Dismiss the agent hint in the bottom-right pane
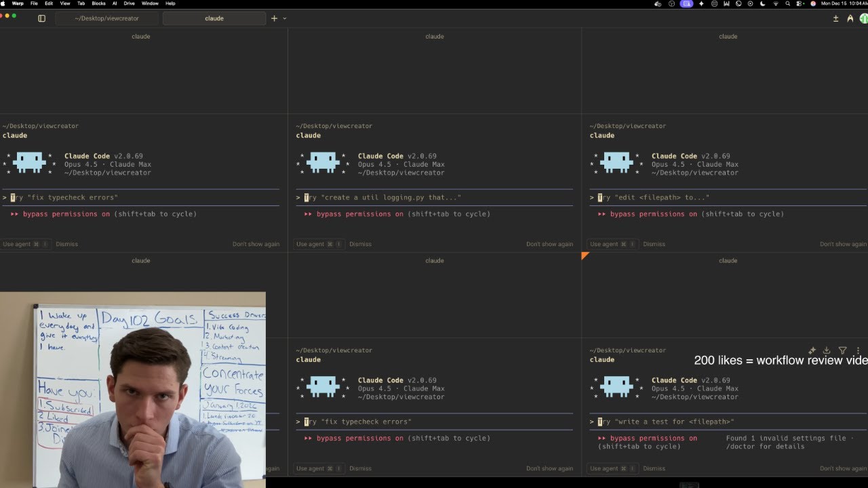868x488 pixels. coord(654,468)
